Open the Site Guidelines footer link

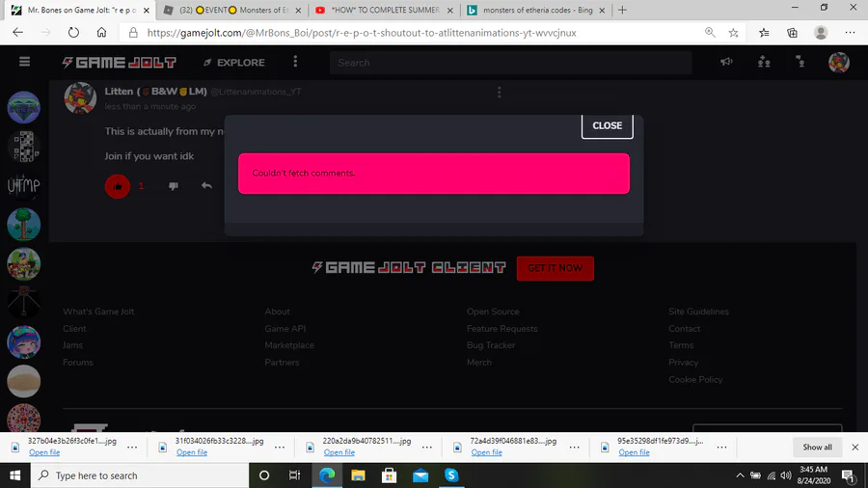(x=698, y=312)
